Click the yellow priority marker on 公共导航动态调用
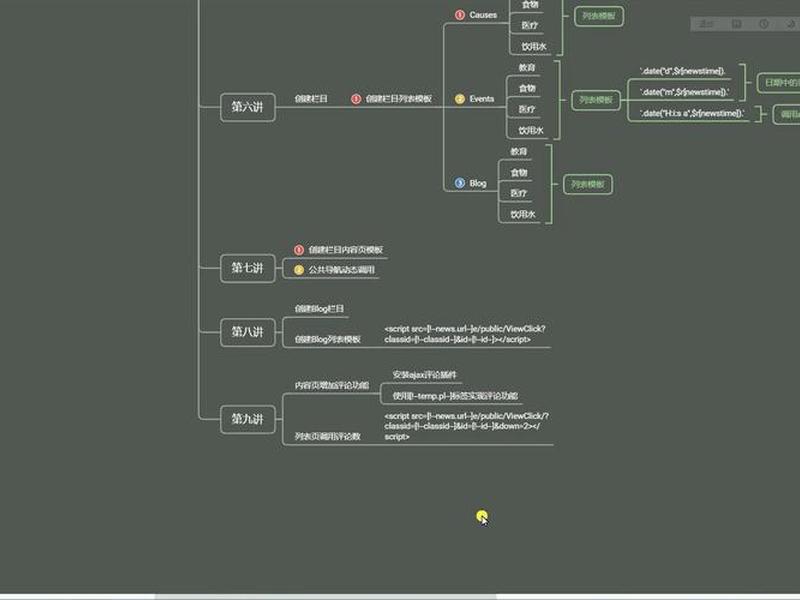This screenshot has width=800, height=600. (x=299, y=269)
